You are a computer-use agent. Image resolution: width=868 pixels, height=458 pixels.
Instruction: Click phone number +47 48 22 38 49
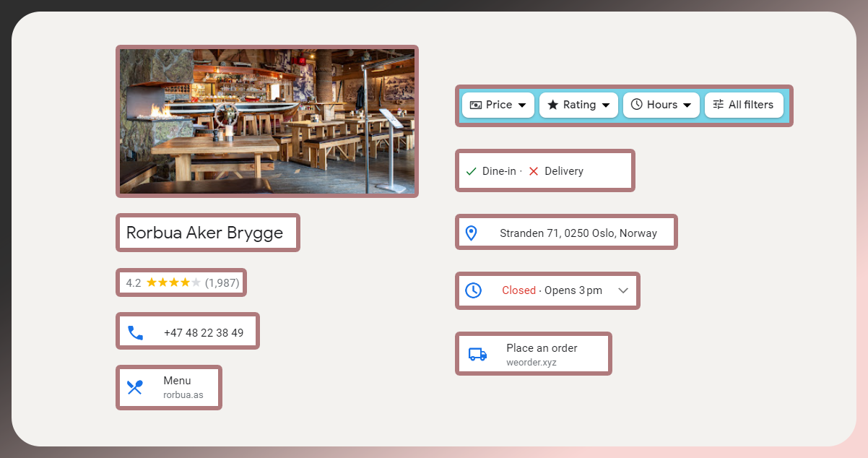(204, 333)
